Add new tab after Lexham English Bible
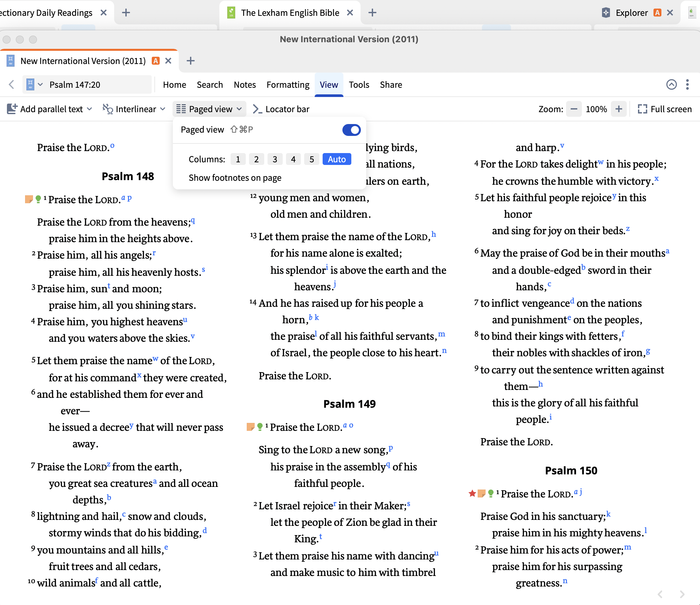 [372, 13]
